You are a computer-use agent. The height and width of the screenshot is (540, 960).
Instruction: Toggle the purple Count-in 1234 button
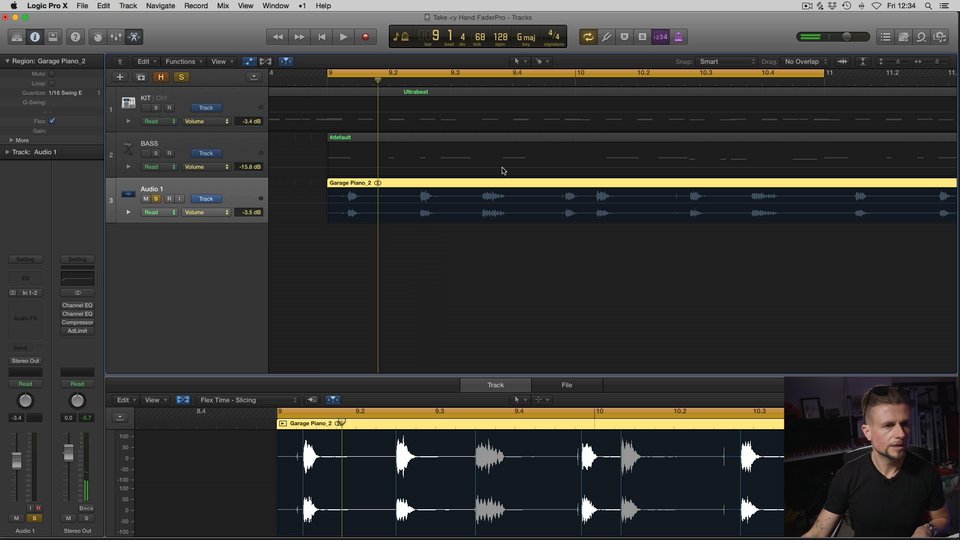click(x=660, y=37)
